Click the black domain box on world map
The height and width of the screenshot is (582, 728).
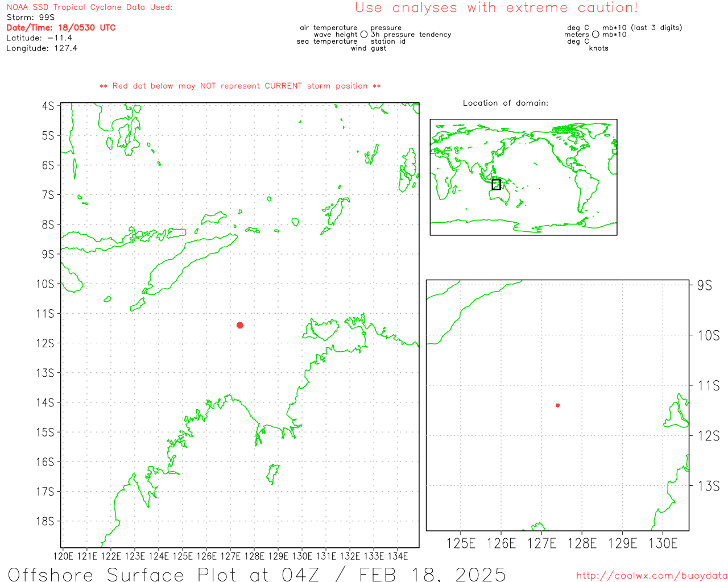click(x=496, y=184)
